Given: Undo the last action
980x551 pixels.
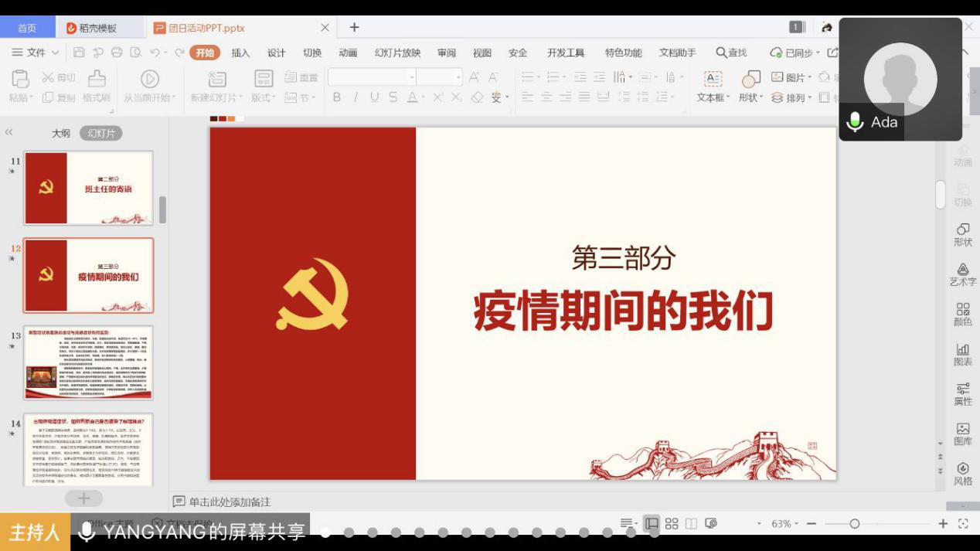Looking at the screenshot, I should point(155,53).
